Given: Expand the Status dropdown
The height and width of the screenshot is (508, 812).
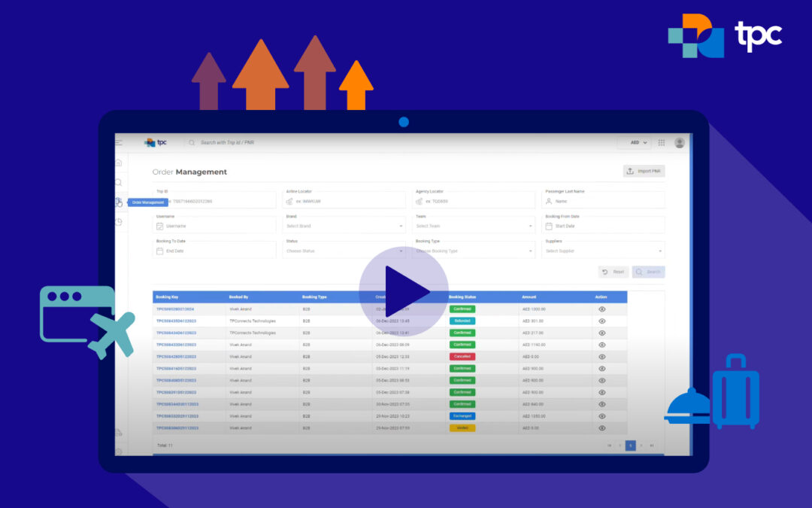Looking at the screenshot, I should click(344, 251).
